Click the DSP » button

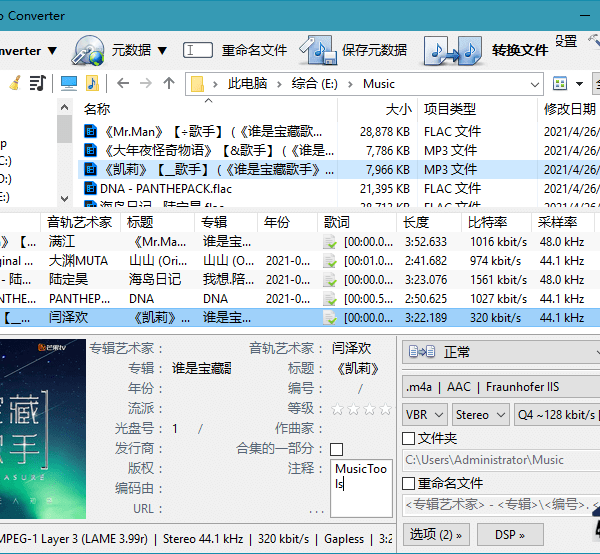tap(509, 534)
